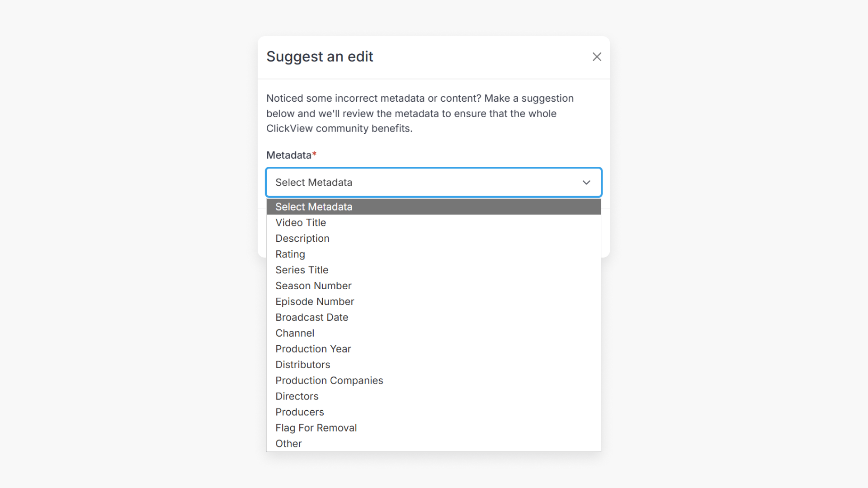Select Producers in the list

[299, 412]
